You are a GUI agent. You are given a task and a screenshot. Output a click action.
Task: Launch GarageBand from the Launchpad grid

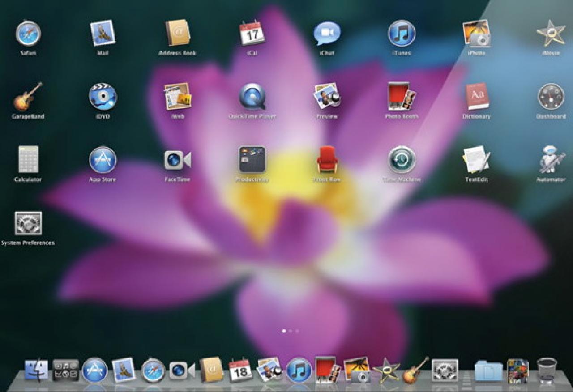point(28,97)
